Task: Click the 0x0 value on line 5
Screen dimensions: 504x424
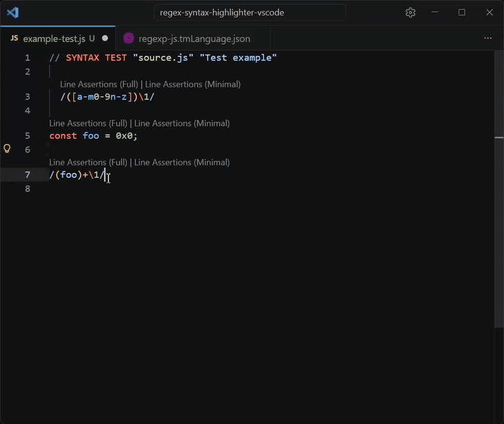Action: coord(124,136)
